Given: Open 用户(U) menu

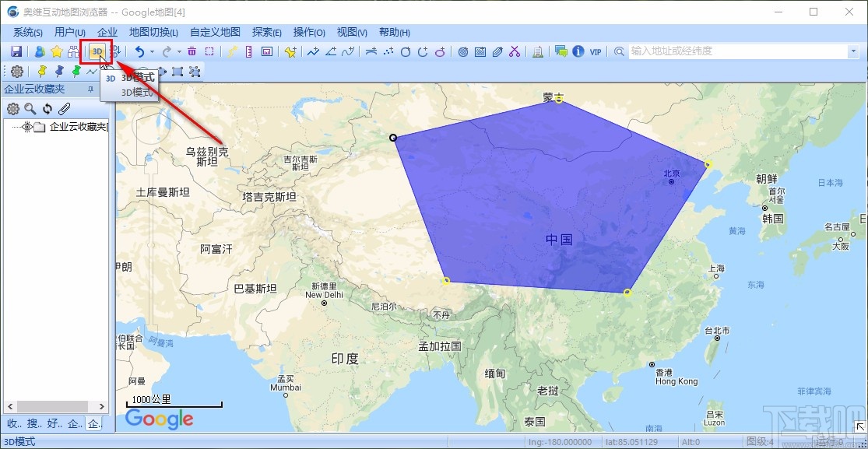Looking at the screenshot, I should click(70, 32).
